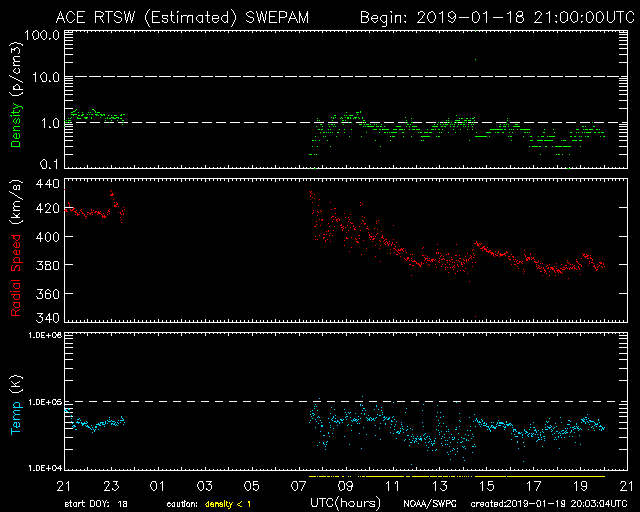Select the 07 hour tick label
The image size is (640, 512).
coord(298,486)
